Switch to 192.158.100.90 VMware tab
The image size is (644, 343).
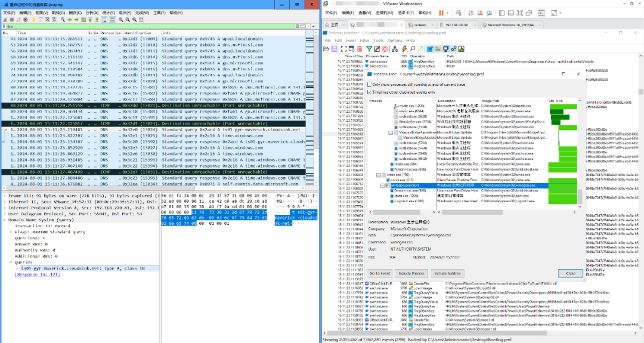pos(457,24)
